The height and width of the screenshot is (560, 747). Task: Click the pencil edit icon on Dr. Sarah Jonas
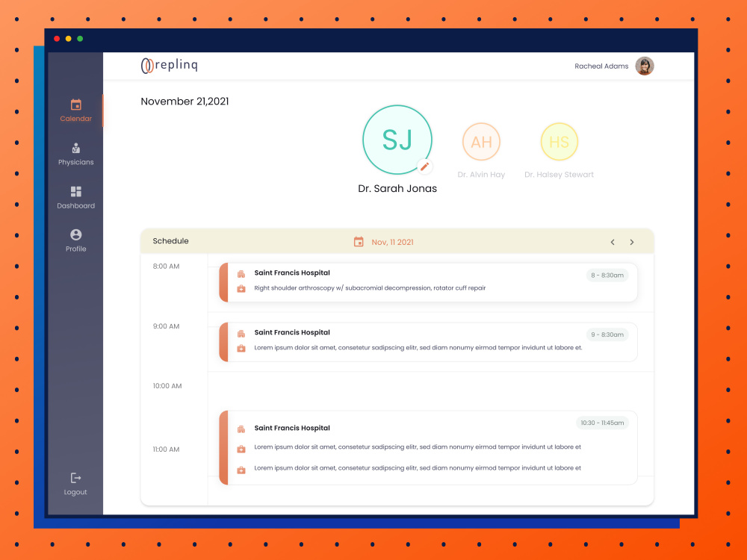pos(425,167)
